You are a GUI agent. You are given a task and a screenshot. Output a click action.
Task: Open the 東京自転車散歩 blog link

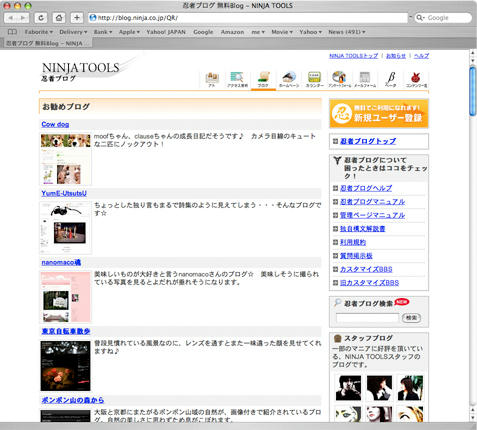click(x=66, y=331)
